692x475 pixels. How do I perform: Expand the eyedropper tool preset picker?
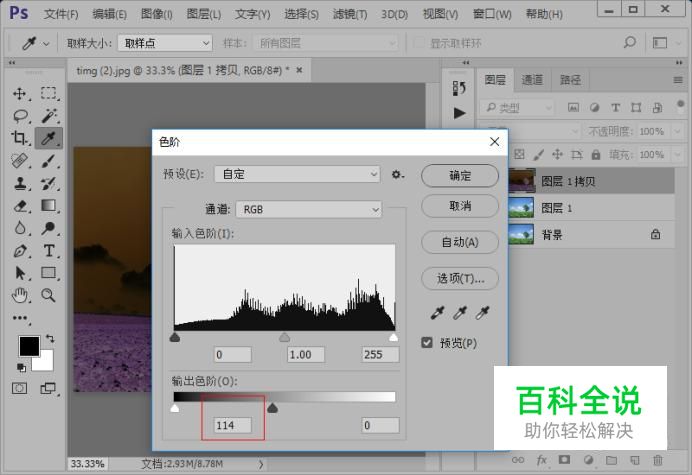coord(46,44)
